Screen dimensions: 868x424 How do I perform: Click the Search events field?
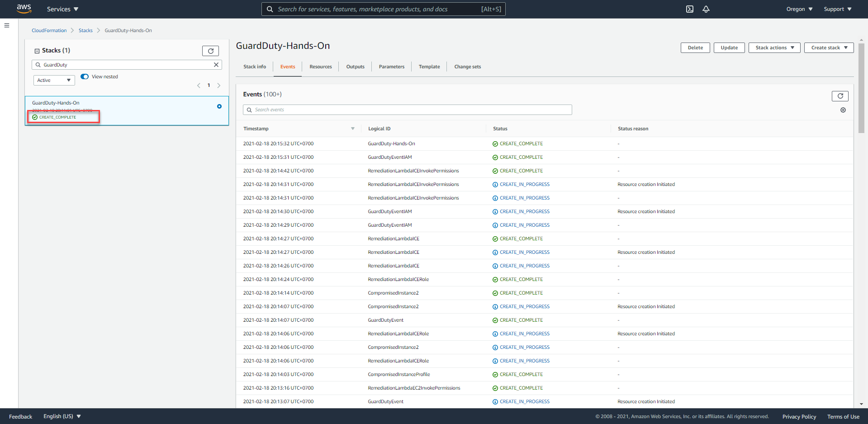pos(408,110)
